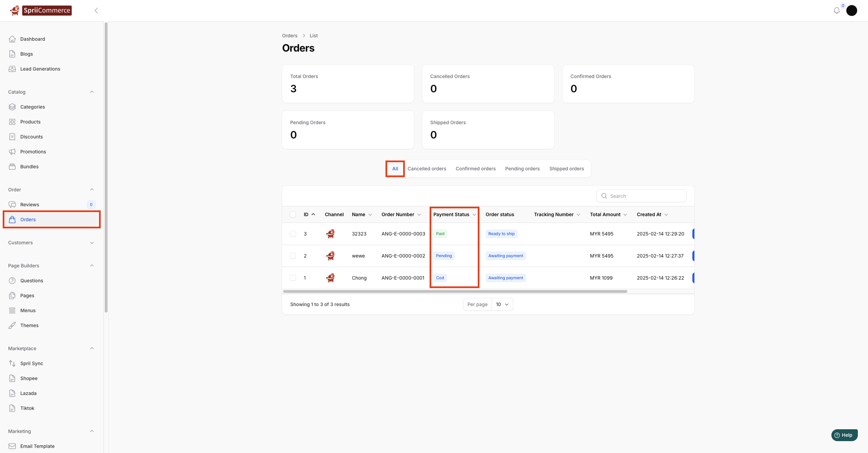Tick checkbox for order ID 1
Viewport: 868px width, 453px height.
pyautogui.click(x=293, y=278)
